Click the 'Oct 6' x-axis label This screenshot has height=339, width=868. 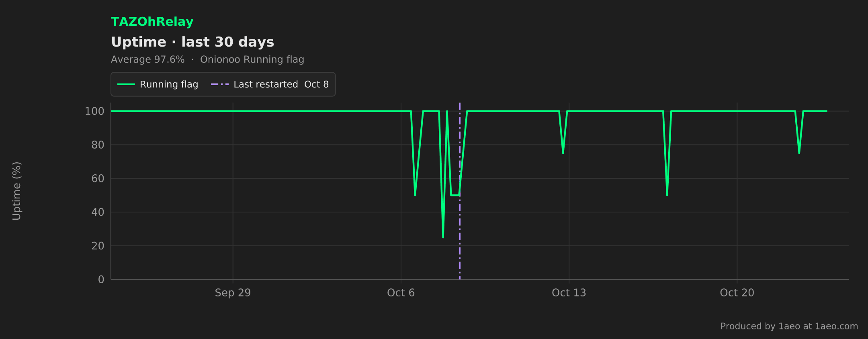[x=401, y=293]
